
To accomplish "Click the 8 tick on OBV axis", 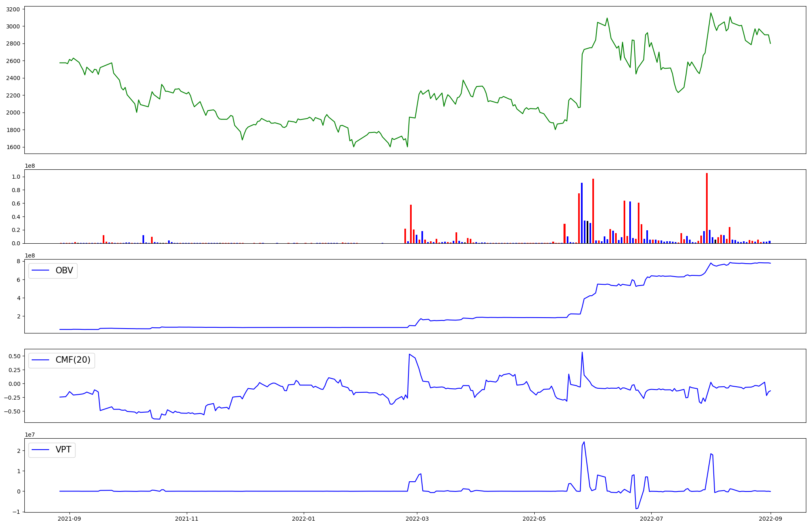I will pyautogui.click(x=19, y=261).
